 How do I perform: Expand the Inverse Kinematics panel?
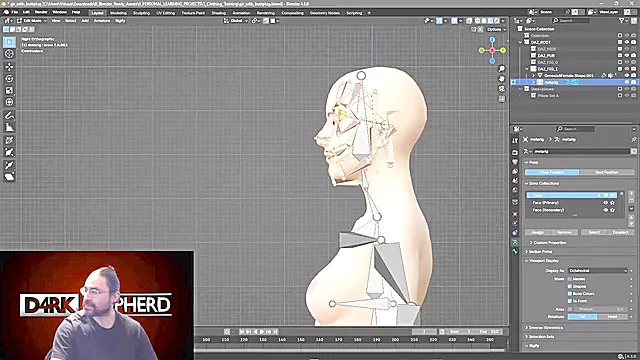coord(545,328)
